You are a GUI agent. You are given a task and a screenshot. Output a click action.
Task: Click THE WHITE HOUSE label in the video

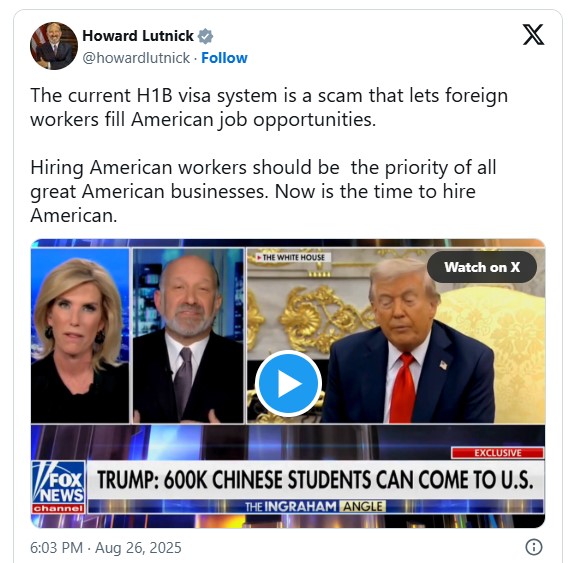pos(291,257)
